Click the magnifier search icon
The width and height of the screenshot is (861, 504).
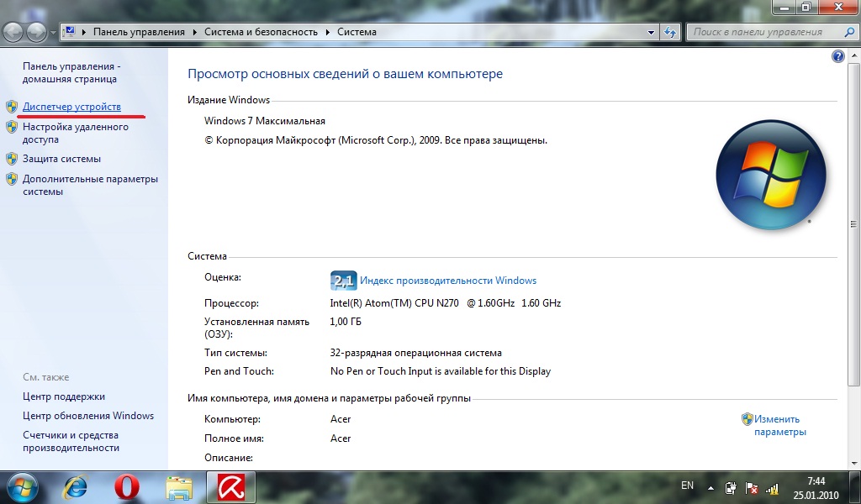(x=849, y=33)
